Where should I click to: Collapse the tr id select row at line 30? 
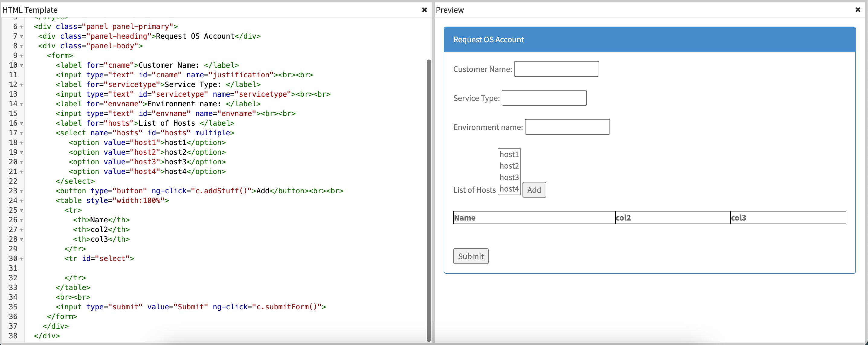click(x=21, y=259)
